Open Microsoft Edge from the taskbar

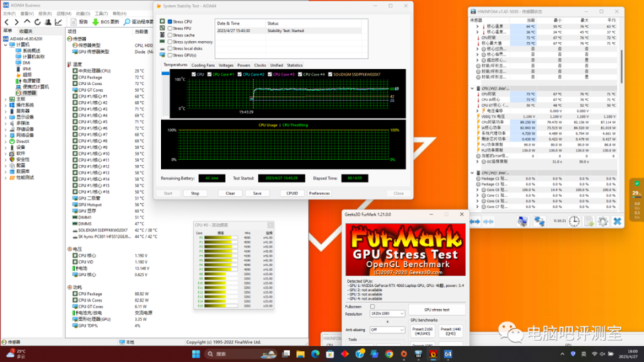click(315, 354)
